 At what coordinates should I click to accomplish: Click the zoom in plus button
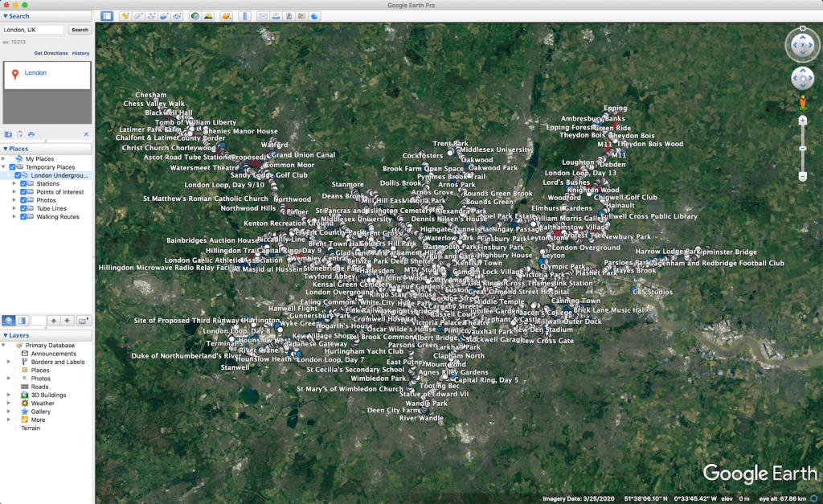(803, 121)
